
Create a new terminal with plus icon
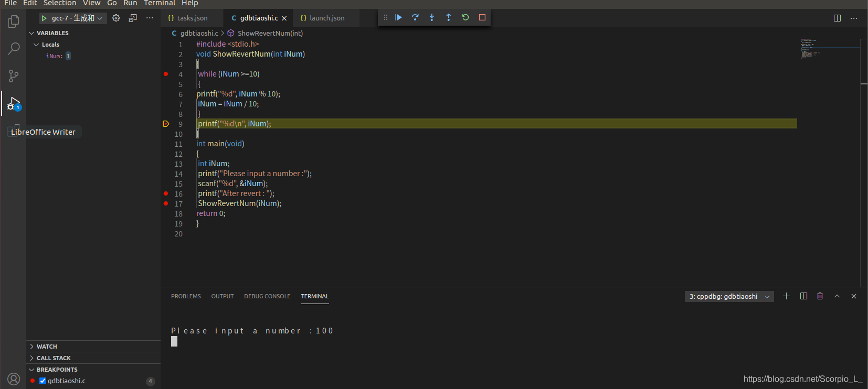click(x=786, y=296)
